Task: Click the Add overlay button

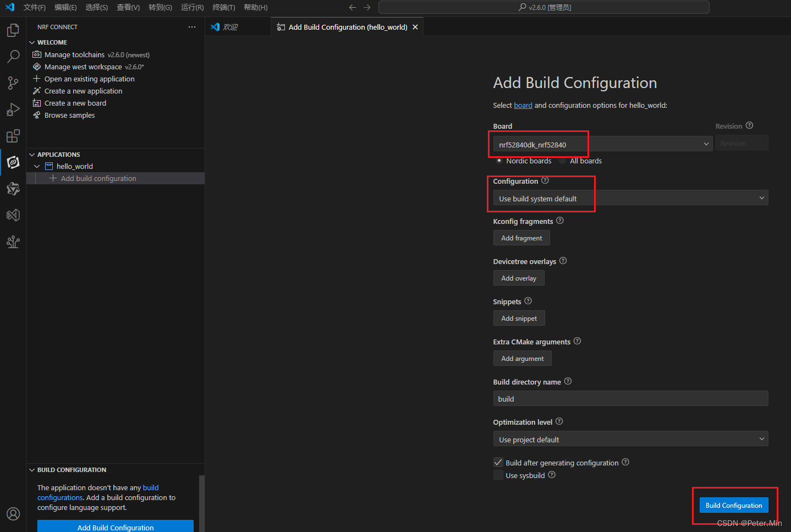Action: (x=519, y=278)
